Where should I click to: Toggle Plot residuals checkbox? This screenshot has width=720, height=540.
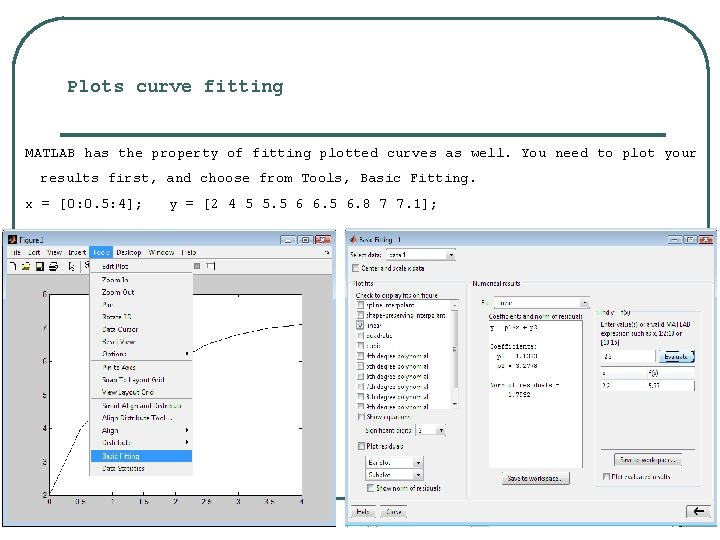(x=361, y=446)
